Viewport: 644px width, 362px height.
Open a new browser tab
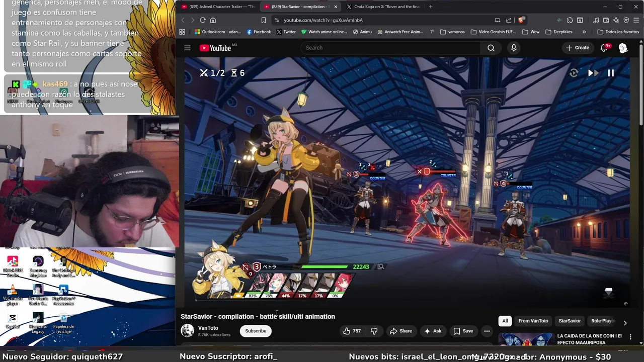(x=430, y=7)
